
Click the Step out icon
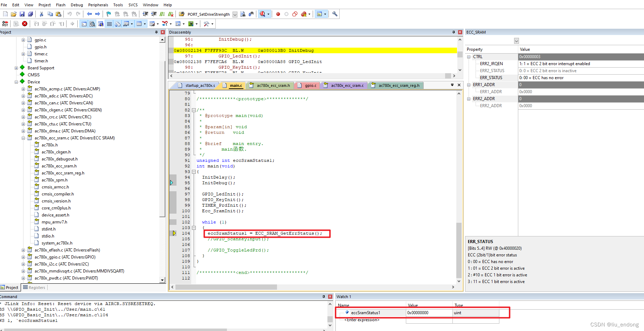click(x=53, y=24)
